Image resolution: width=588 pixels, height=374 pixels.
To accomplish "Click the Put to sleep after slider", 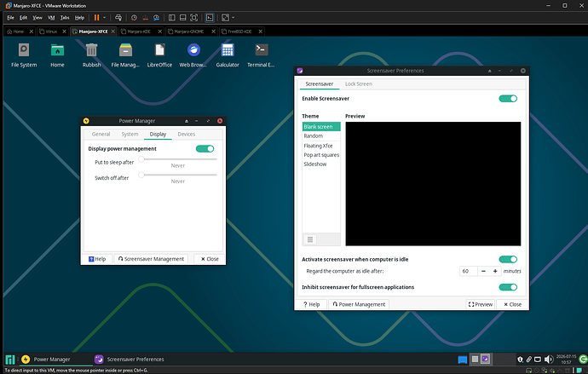I will coord(178,159).
